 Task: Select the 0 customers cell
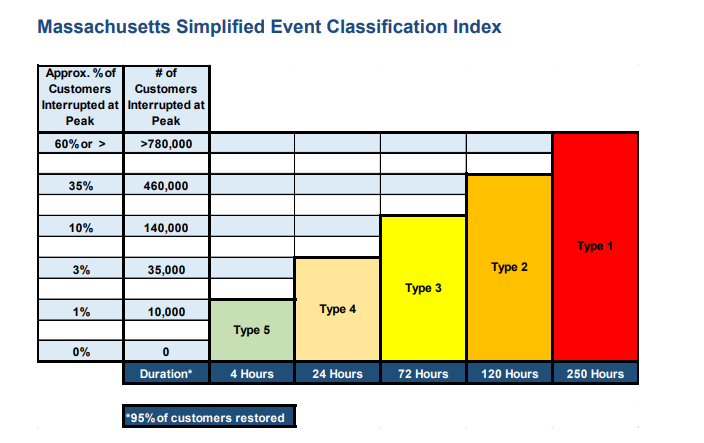point(166,351)
